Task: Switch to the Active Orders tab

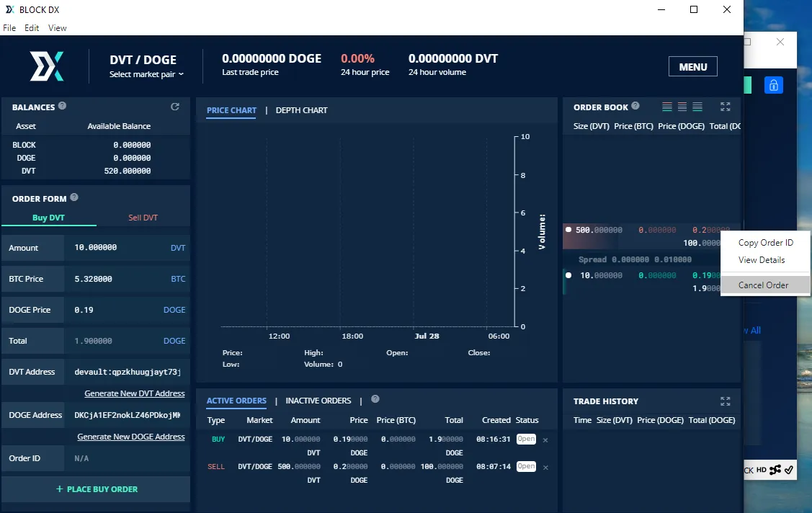Action: point(236,401)
